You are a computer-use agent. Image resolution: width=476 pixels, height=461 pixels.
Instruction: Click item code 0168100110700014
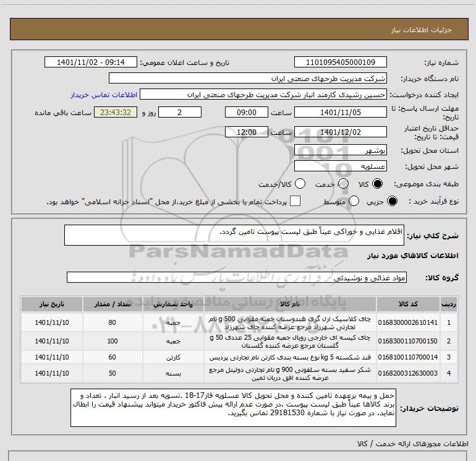(408, 357)
